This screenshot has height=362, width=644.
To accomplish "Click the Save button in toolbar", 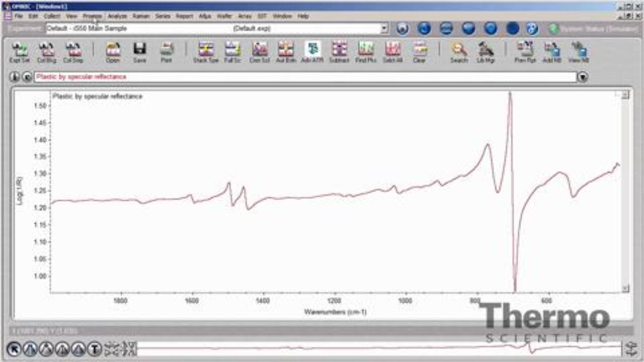I will point(139,52).
